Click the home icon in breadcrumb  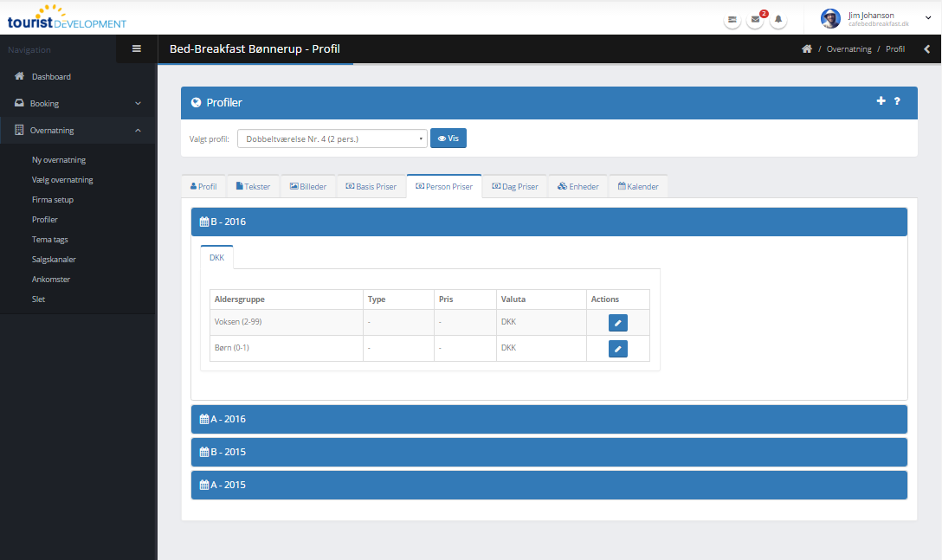[807, 49]
